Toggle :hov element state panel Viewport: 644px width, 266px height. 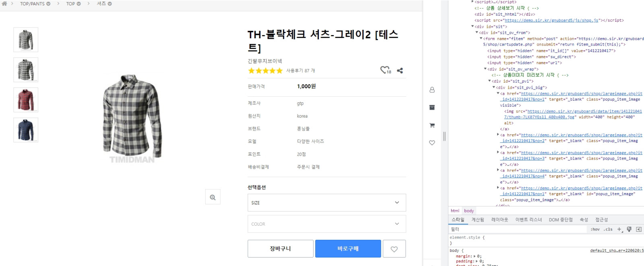pos(595,229)
